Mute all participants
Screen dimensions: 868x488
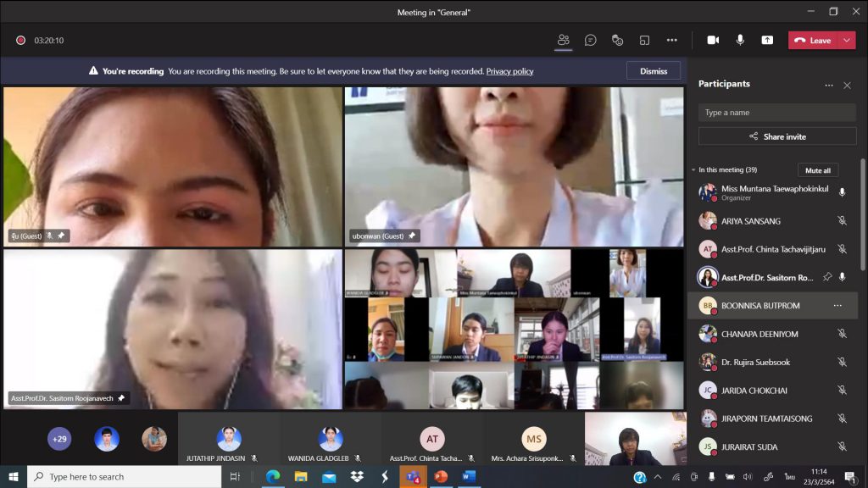click(x=818, y=170)
